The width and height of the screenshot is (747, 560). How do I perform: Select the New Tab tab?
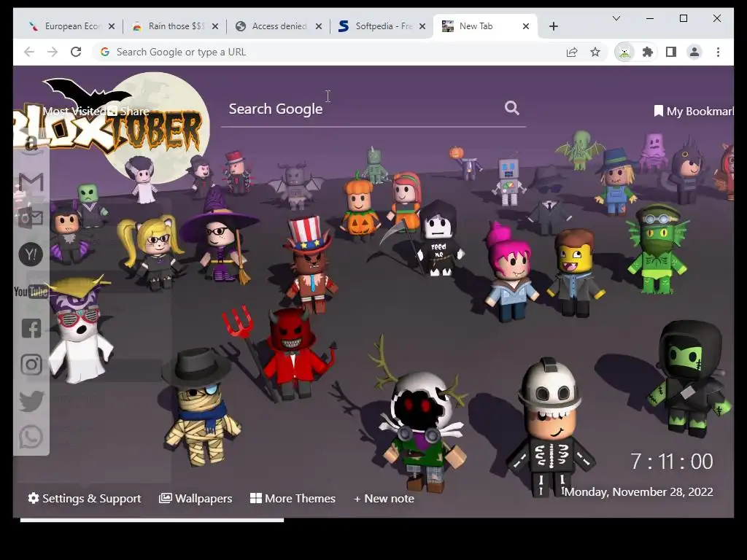(x=485, y=26)
